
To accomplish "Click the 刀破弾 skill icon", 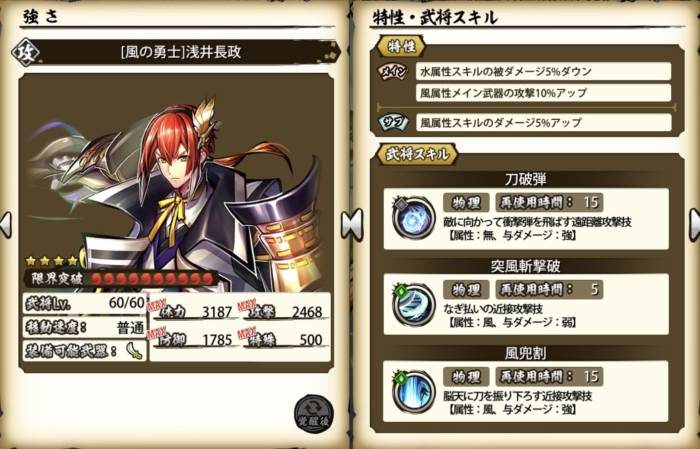I will coord(413,218).
